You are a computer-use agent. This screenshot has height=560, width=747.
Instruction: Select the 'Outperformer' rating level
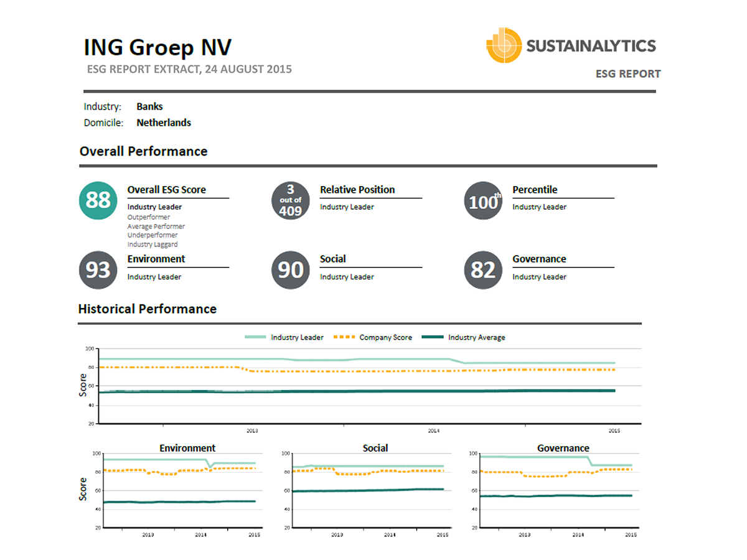tap(149, 218)
